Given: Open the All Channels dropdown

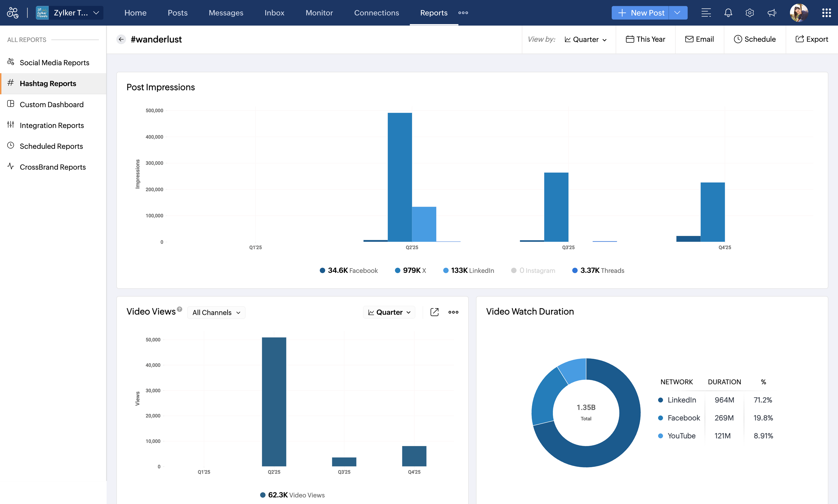Looking at the screenshot, I should pos(216,312).
